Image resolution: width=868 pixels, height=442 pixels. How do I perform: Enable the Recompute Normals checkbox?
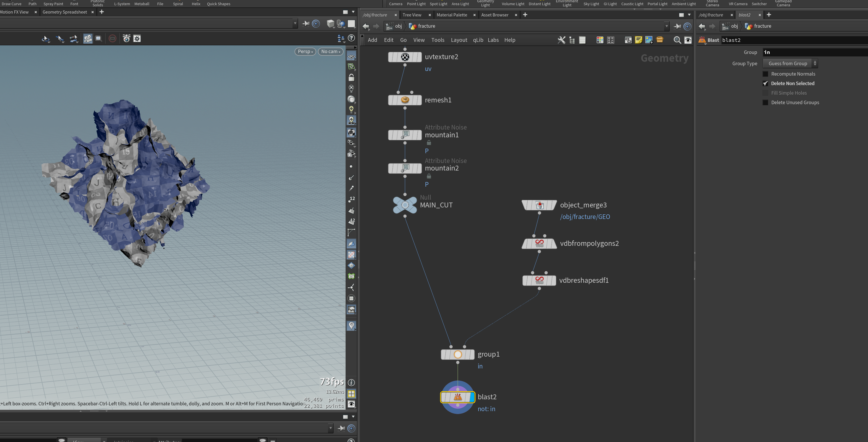(x=765, y=74)
